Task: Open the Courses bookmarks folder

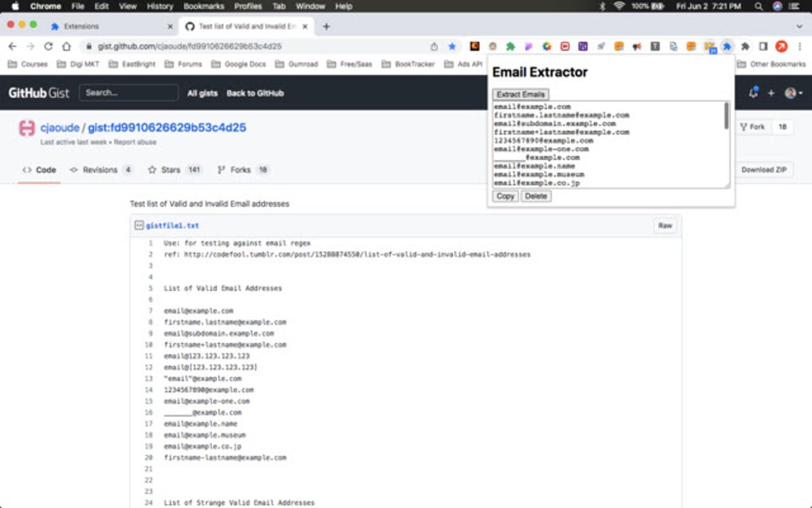Action: pyautogui.click(x=28, y=64)
